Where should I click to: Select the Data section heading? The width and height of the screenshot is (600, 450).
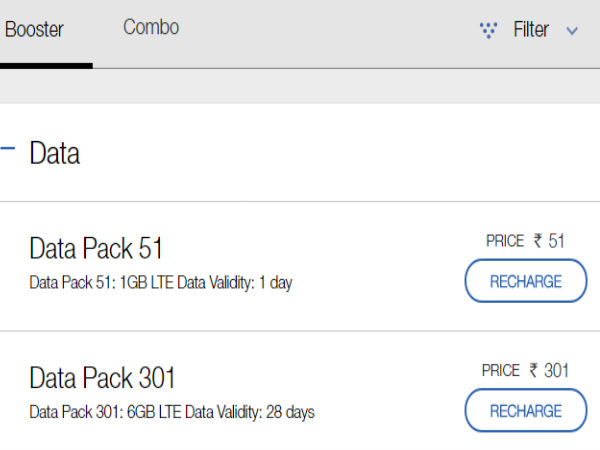pos(55,153)
